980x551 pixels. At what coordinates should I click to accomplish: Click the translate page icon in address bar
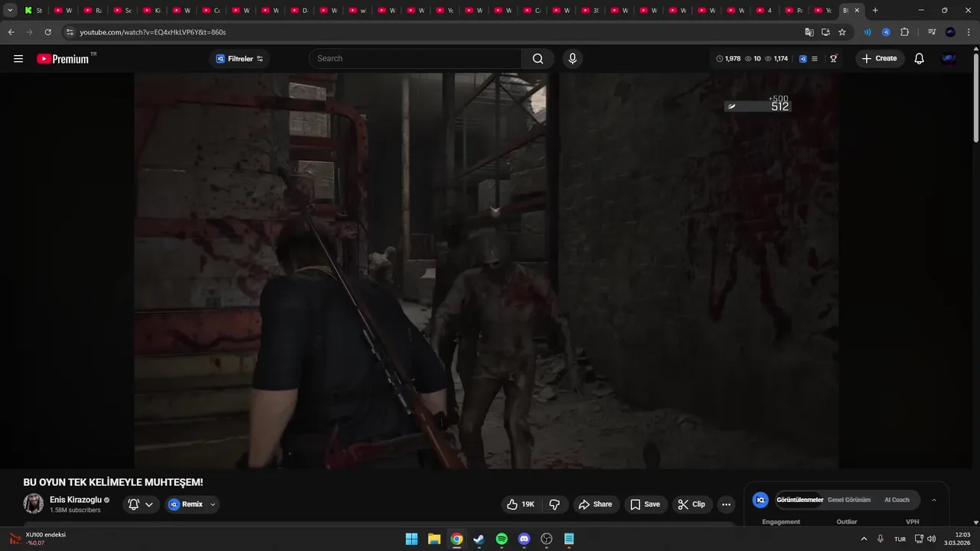[809, 32]
